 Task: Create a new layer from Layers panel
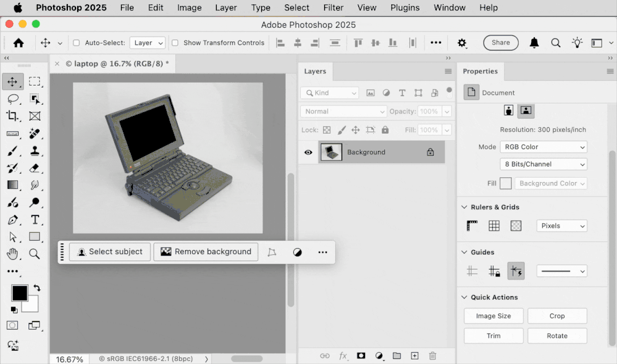414,356
